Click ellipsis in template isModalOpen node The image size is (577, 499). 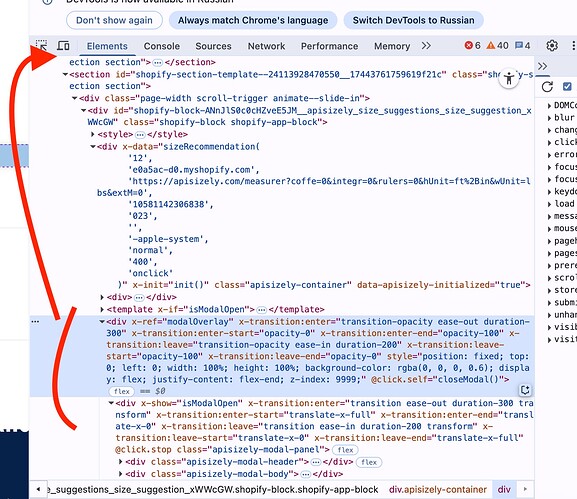(x=262, y=310)
